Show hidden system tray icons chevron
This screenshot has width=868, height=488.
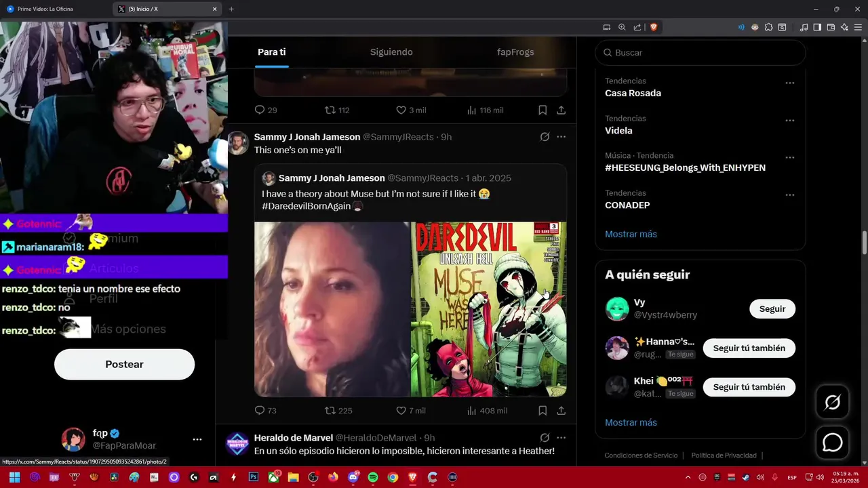pos(688,477)
